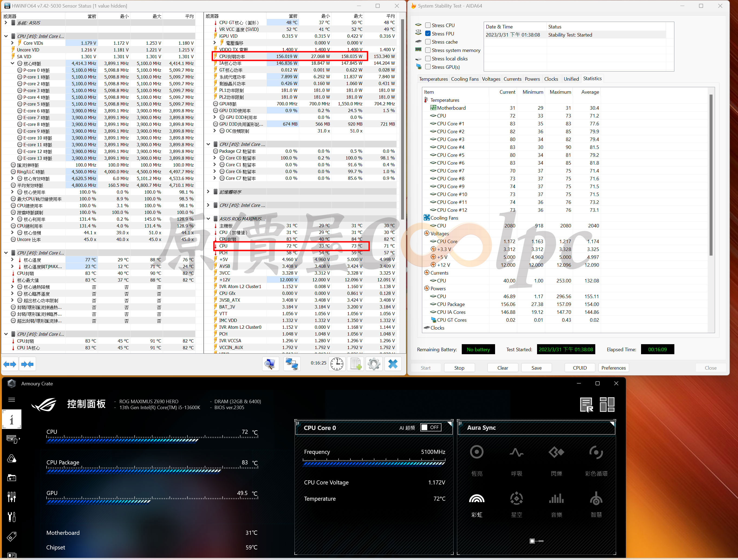The width and height of the screenshot is (738, 560).
Task: Switch to the Currents tab
Action: click(x=512, y=79)
